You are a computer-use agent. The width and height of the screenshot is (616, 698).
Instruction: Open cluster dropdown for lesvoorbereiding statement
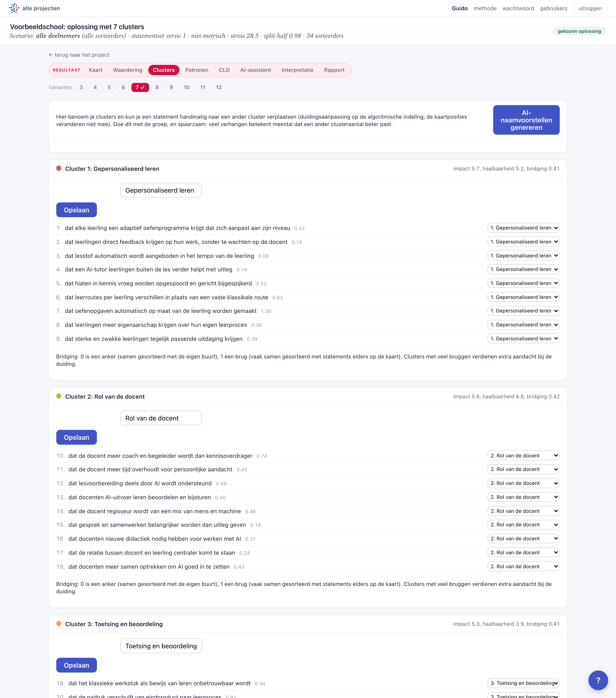(x=523, y=483)
